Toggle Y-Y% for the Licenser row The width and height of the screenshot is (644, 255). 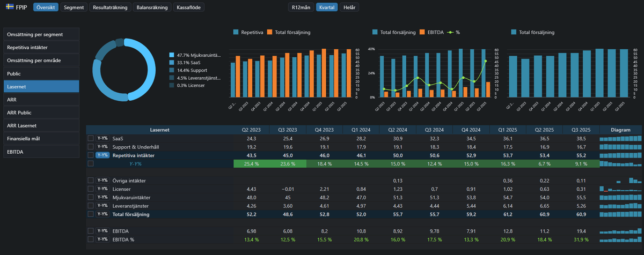point(103,189)
